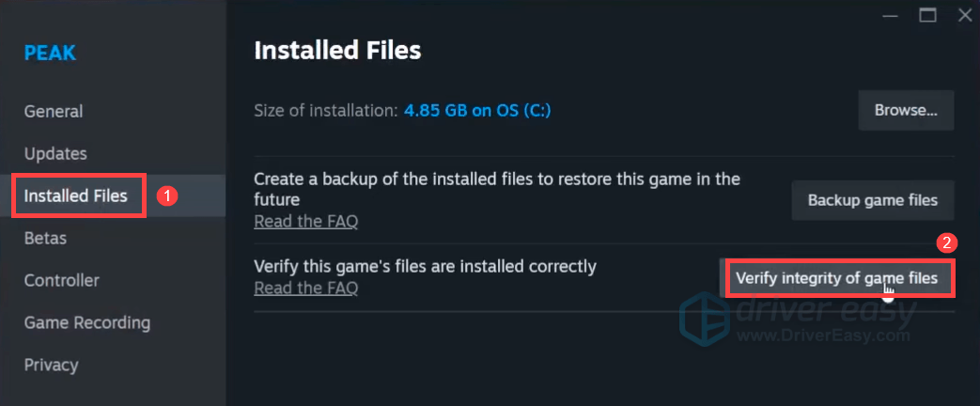Open Read the FAQ link below backup text
Viewport: 980px width, 406px height.
(x=305, y=222)
